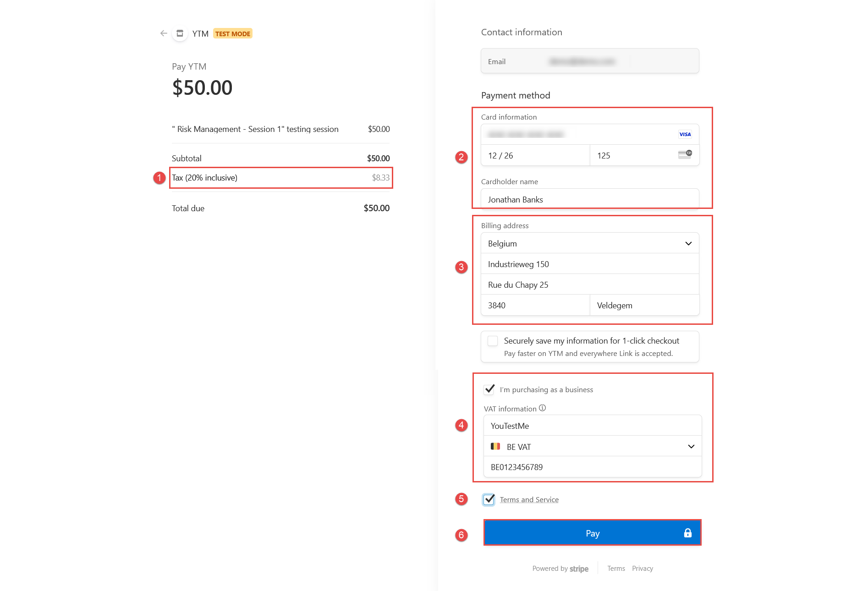
Task: Open the footer Terms link
Action: [x=616, y=569]
